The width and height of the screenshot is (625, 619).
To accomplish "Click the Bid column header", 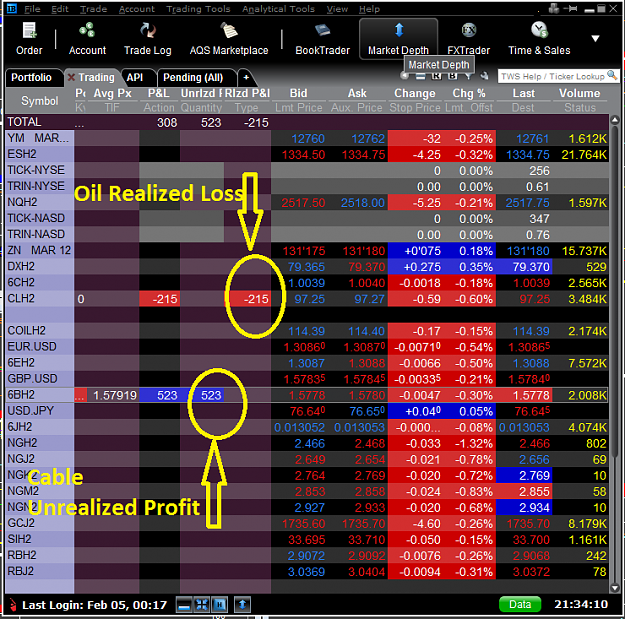I will [298, 93].
